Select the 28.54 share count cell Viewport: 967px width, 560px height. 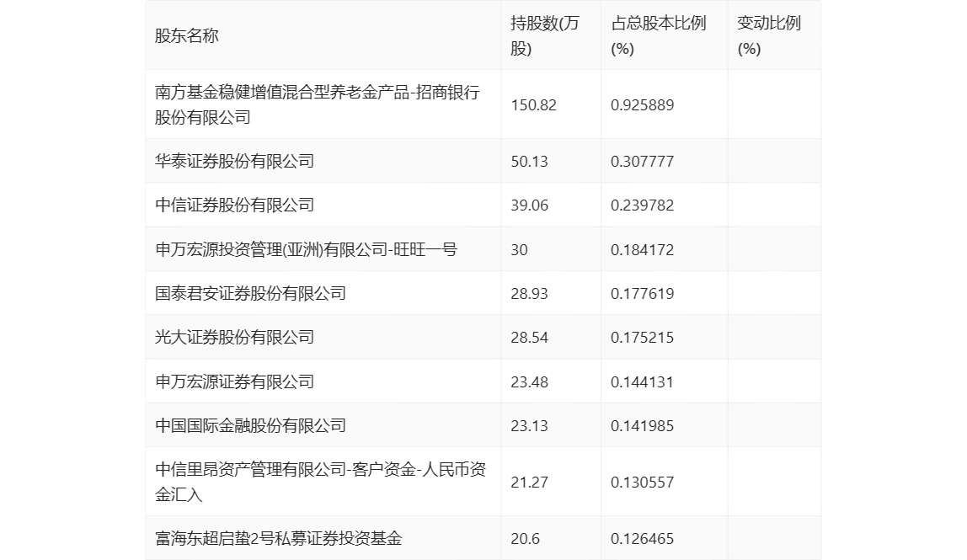coord(529,338)
